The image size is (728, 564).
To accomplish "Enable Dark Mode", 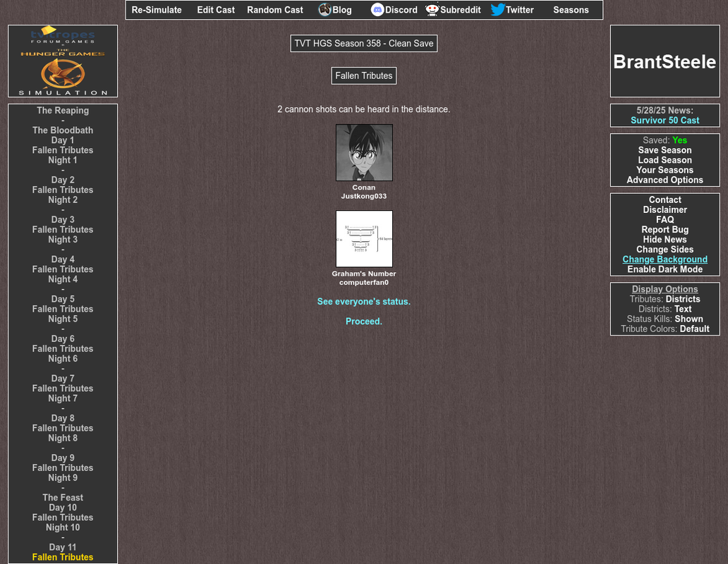I will pos(665,269).
